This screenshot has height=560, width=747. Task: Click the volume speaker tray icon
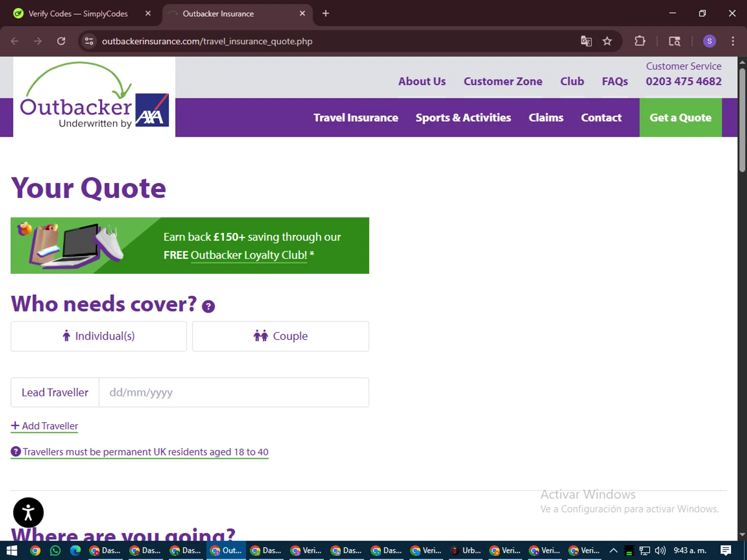660,550
